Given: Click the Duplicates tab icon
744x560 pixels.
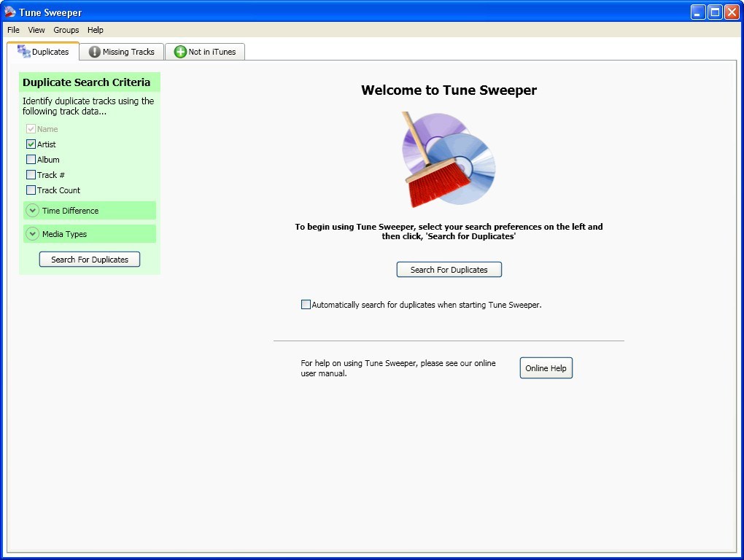Looking at the screenshot, I should [x=23, y=51].
